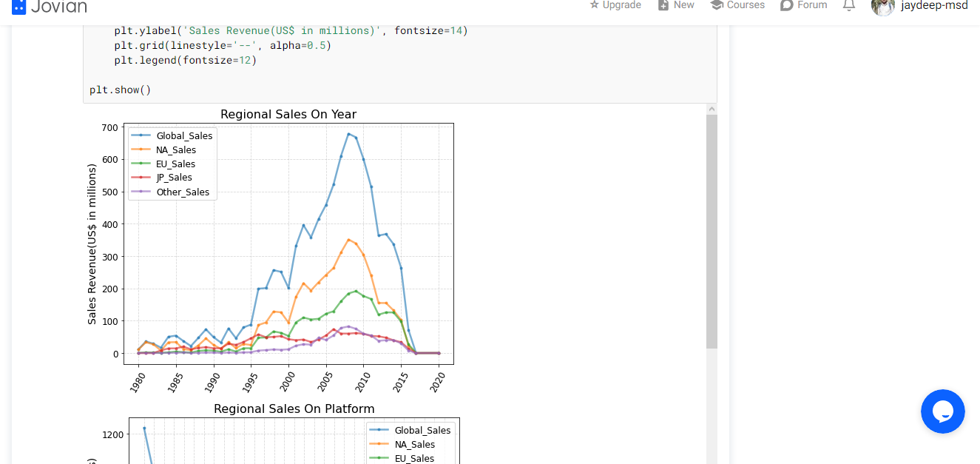Click the notebook output scrollbar thumb
Image resolution: width=980 pixels, height=464 pixels.
click(712, 232)
